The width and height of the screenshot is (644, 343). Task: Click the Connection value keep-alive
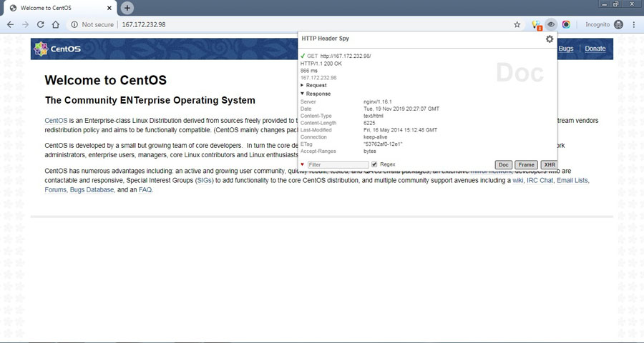(x=376, y=137)
